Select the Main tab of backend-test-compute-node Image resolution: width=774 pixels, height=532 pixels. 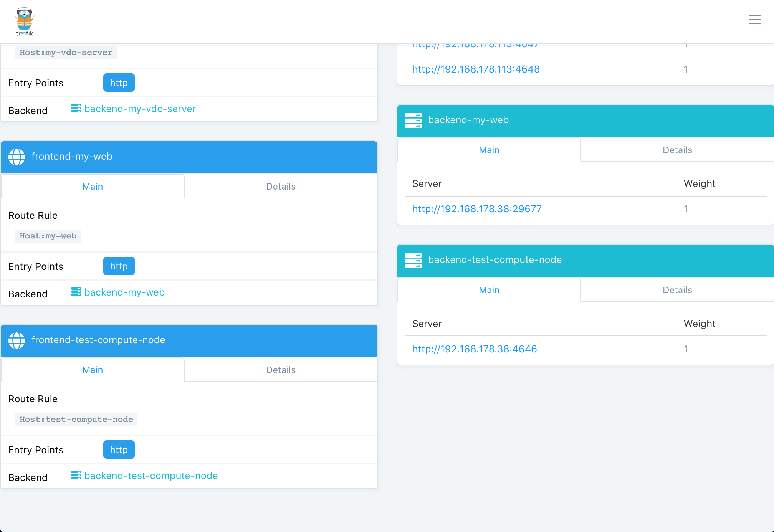pyautogui.click(x=489, y=290)
